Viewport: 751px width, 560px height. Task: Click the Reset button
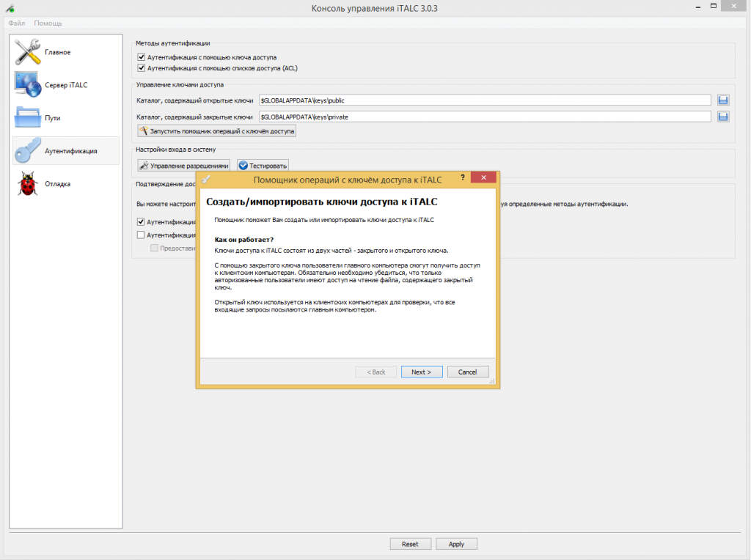click(410, 544)
